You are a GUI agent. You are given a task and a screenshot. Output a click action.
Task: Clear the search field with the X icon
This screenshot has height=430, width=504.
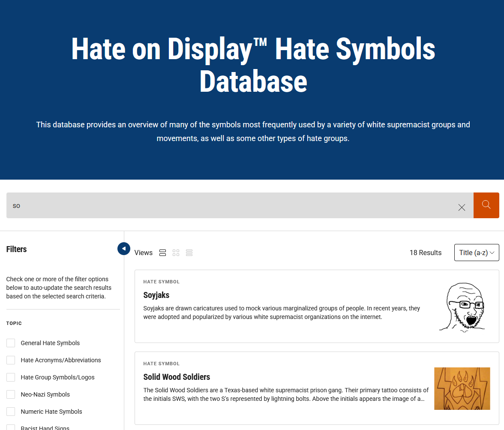click(x=462, y=207)
